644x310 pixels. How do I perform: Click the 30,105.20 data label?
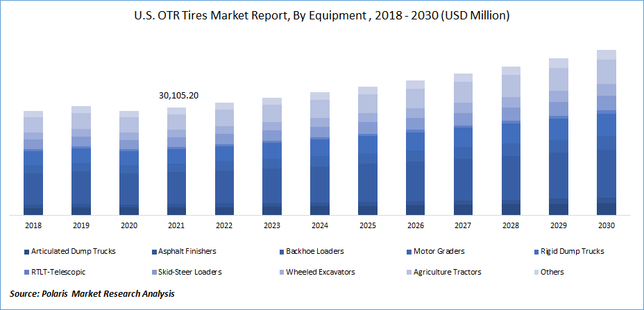tap(178, 96)
